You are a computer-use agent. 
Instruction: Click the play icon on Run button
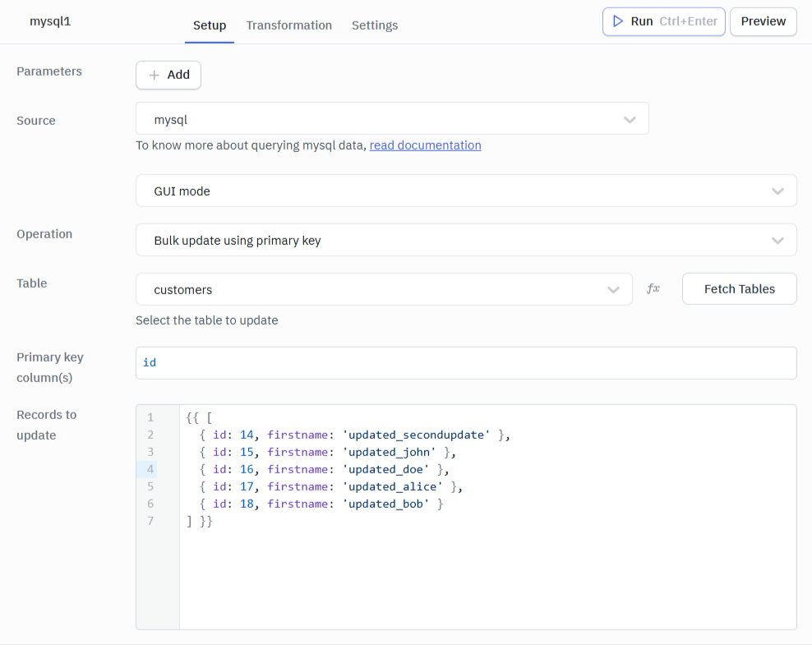(x=619, y=21)
